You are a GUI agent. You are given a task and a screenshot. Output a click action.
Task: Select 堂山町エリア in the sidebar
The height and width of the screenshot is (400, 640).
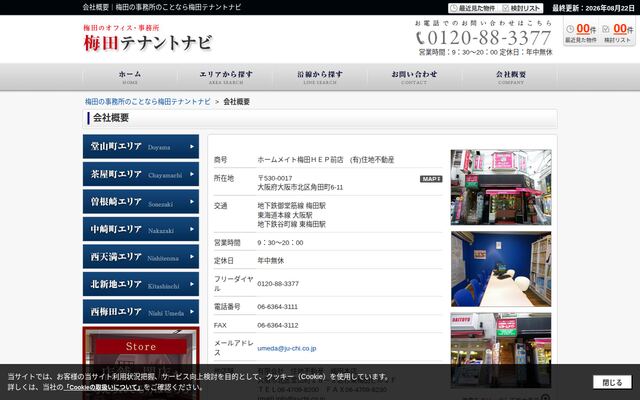click(x=141, y=147)
